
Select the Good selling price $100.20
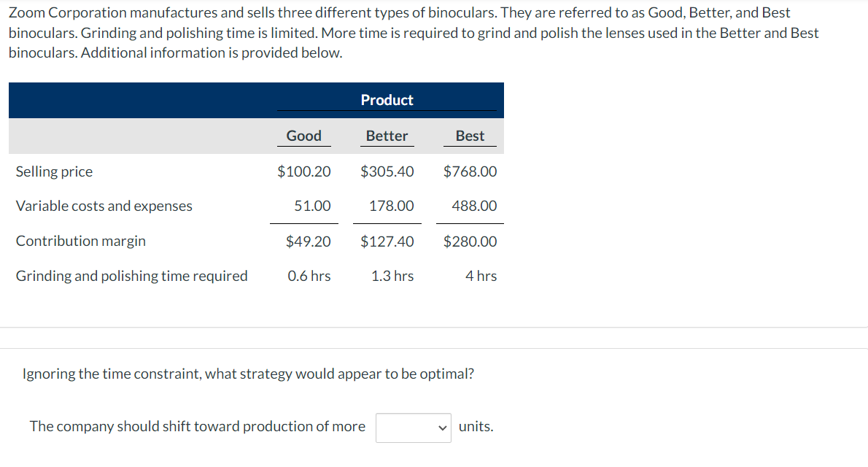(x=304, y=171)
